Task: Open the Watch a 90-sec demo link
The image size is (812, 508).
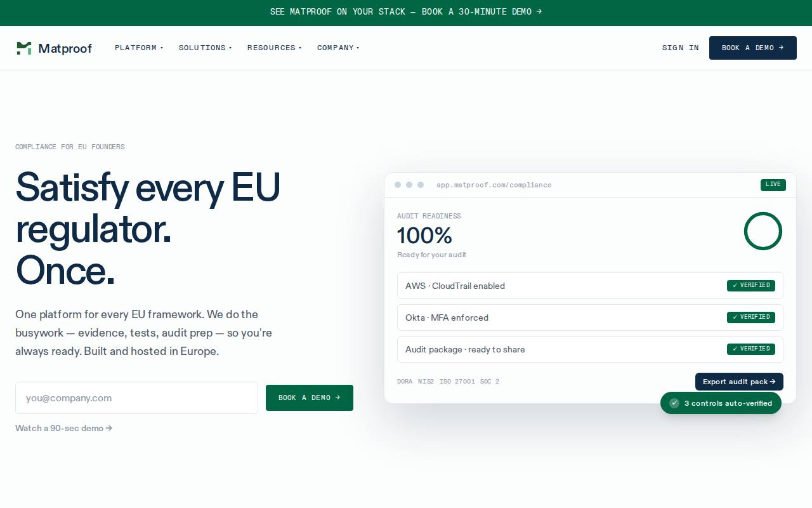Action: coord(63,428)
